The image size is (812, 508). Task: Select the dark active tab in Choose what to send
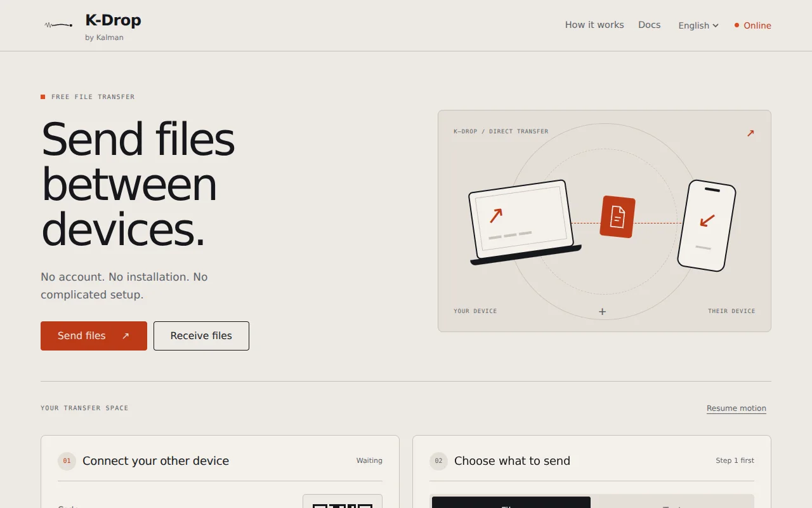[511, 502]
